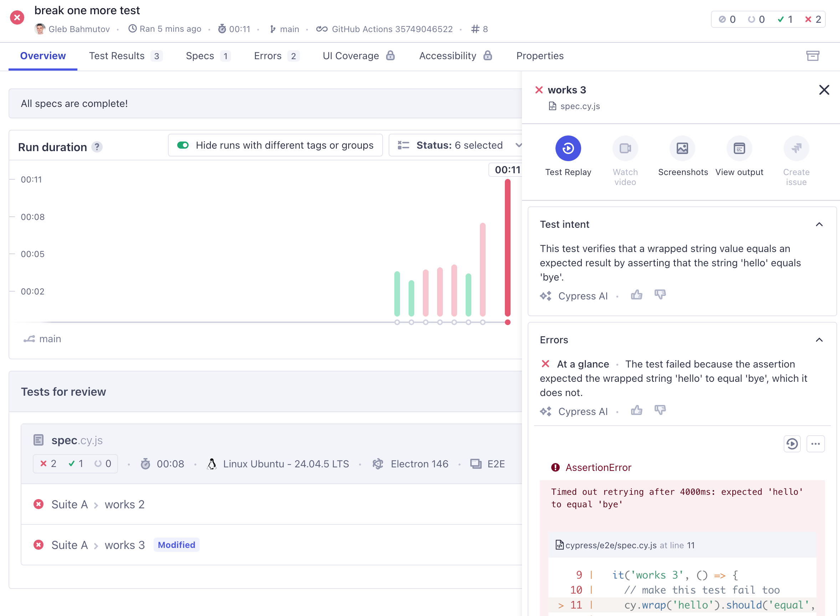The width and height of the screenshot is (840, 616).
Task: Click the failed tests count in header summary
Action: pos(813,19)
